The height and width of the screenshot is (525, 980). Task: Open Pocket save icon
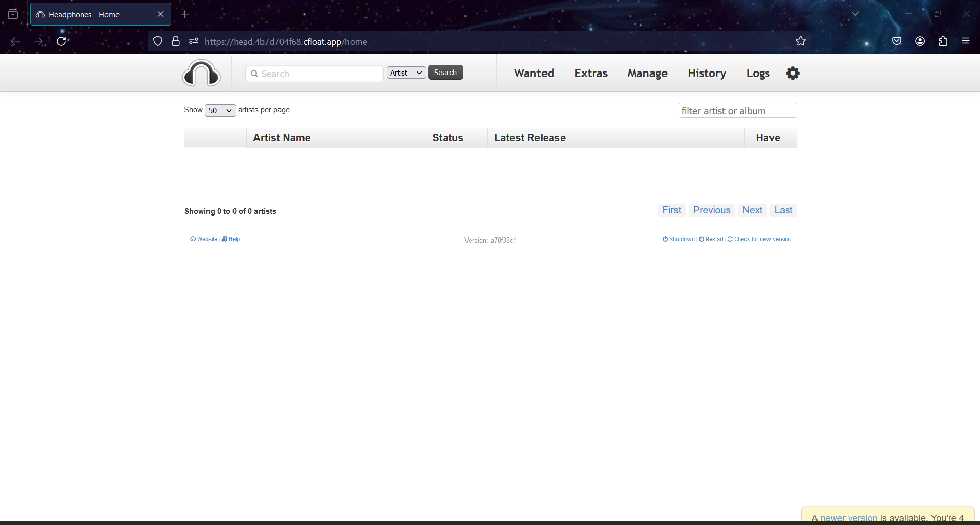[x=897, y=41]
